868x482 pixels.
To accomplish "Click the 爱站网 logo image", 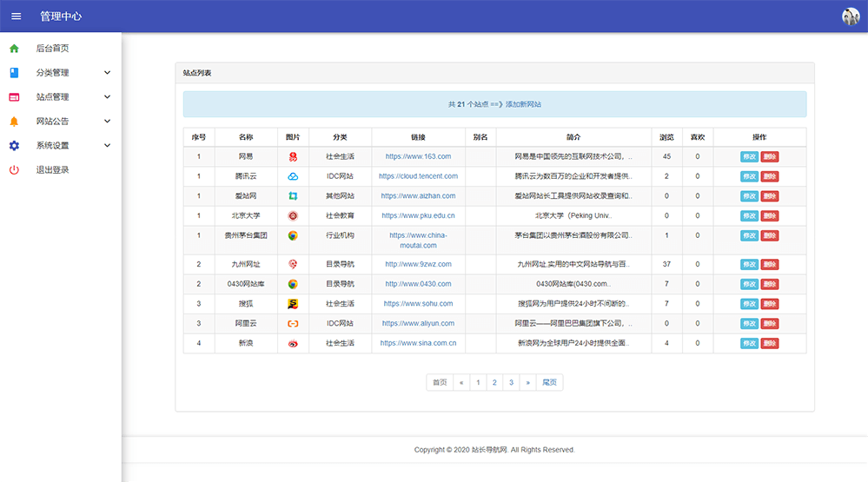I will pos(293,196).
